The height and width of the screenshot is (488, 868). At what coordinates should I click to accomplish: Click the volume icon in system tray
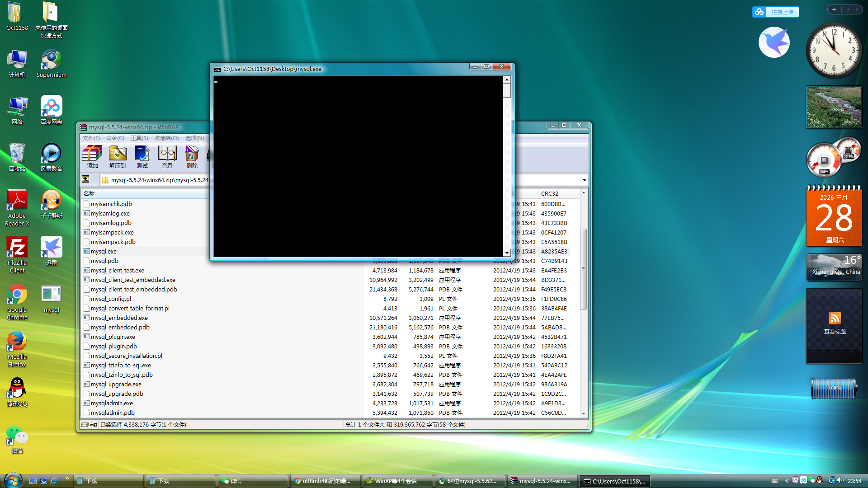[x=840, y=480]
